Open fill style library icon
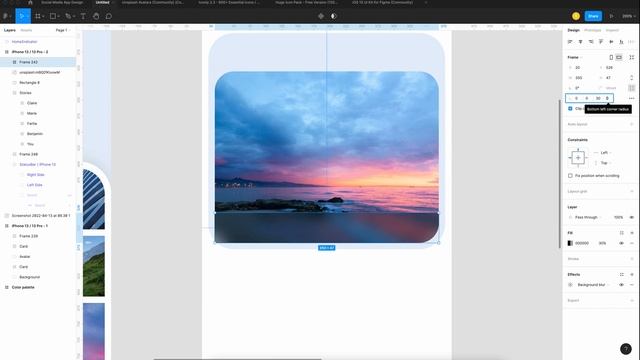The image size is (640, 360). (622, 233)
